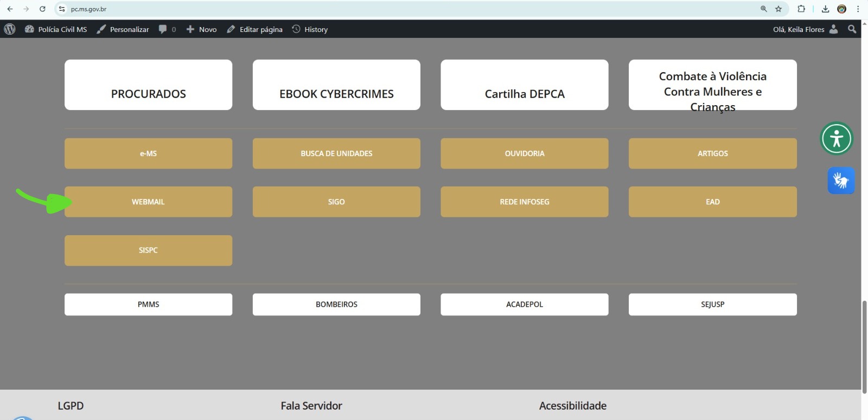
Task: Open History in the admin bar
Action: [x=310, y=29]
